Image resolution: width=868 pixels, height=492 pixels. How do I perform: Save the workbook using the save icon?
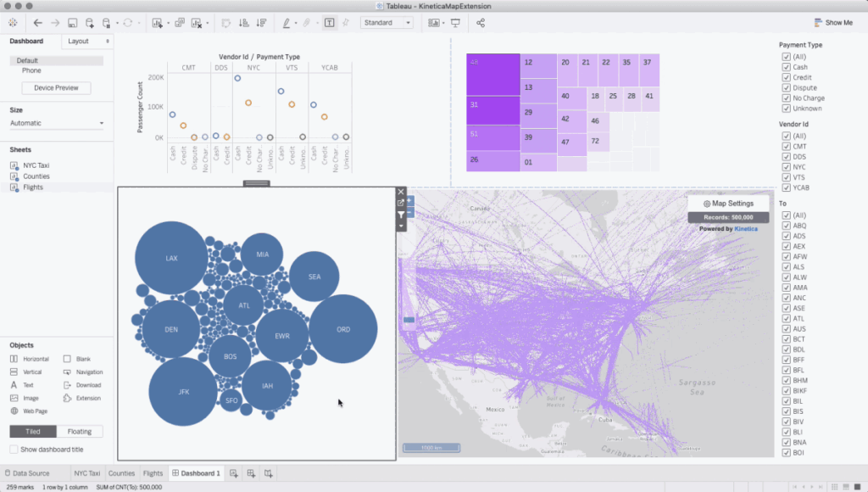73,23
